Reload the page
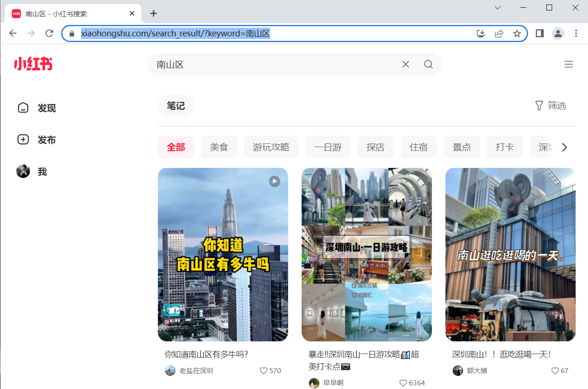 tap(49, 33)
